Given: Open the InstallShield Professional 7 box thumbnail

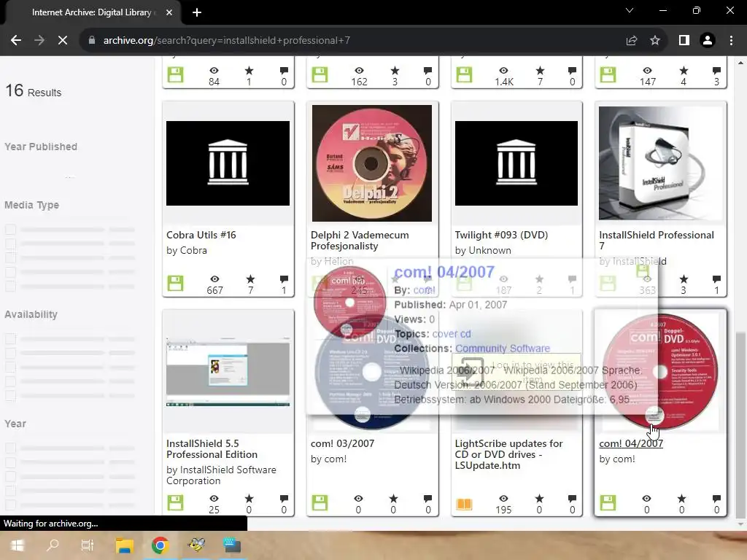Looking at the screenshot, I should (x=661, y=163).
